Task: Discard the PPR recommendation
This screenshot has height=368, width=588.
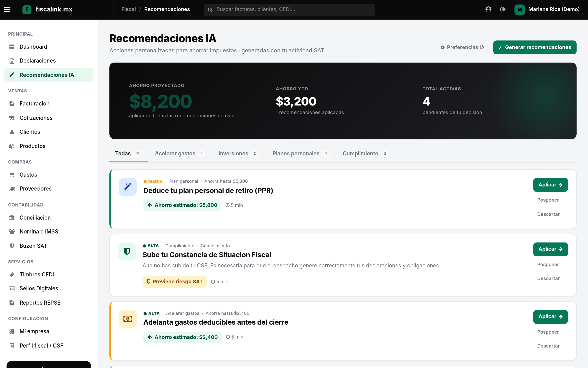Action: pos(548,214)
